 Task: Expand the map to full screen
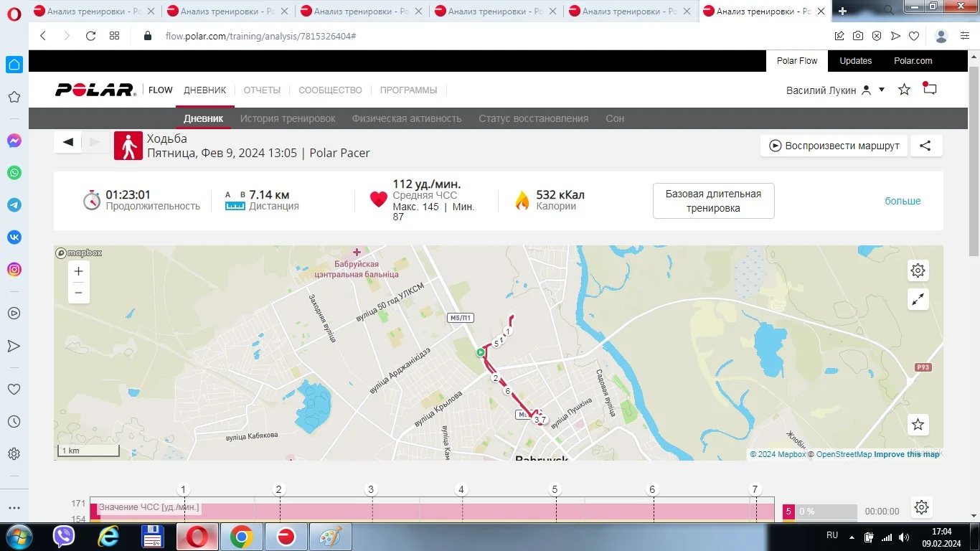[x=918, y=299]
